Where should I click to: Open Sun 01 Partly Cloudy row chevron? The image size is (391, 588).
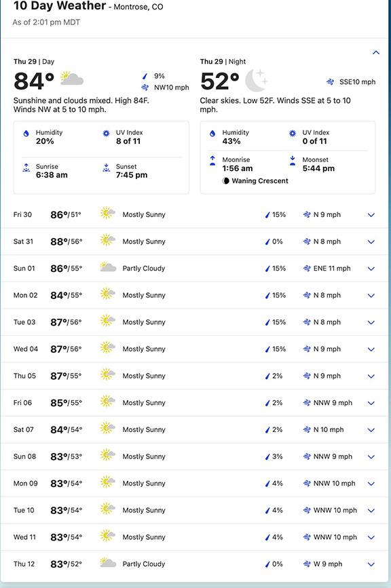click(x=371, y=269)
